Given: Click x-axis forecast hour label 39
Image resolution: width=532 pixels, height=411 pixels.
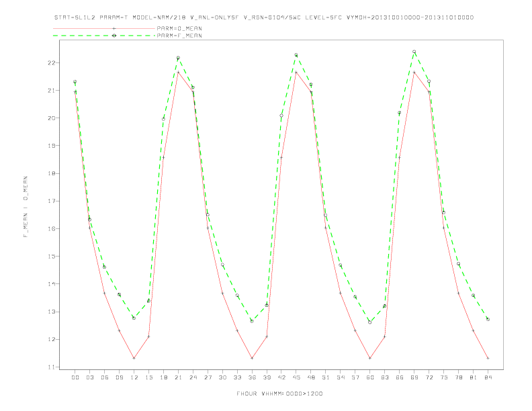Looking at the screenshot, I should (x=267, y=377).
